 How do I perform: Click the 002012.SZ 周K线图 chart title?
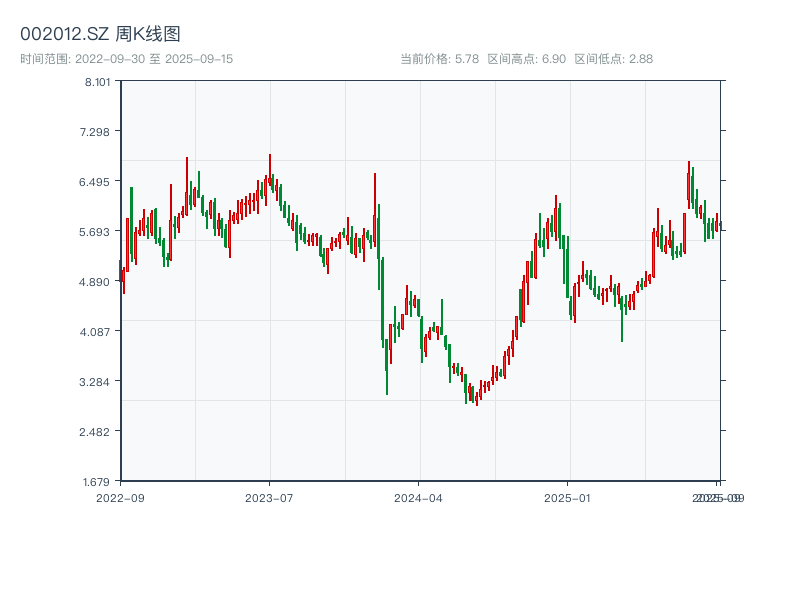coord(100,35)
